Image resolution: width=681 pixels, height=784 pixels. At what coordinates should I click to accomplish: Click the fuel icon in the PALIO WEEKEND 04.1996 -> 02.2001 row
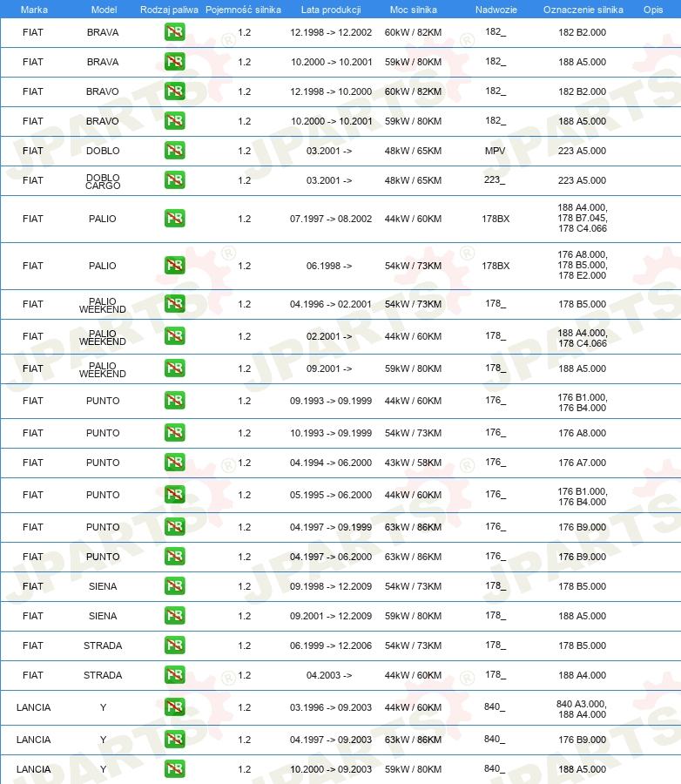click(x=174, y=304)
